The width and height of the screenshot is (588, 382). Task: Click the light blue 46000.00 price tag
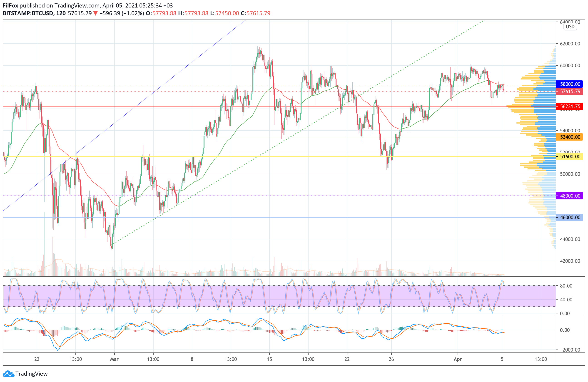click(x=569, y=218)
